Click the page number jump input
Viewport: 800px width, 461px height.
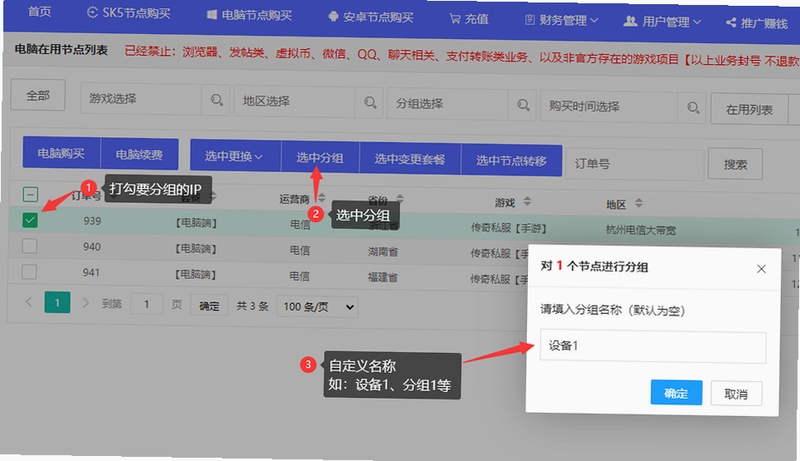[x=147, y=304]
